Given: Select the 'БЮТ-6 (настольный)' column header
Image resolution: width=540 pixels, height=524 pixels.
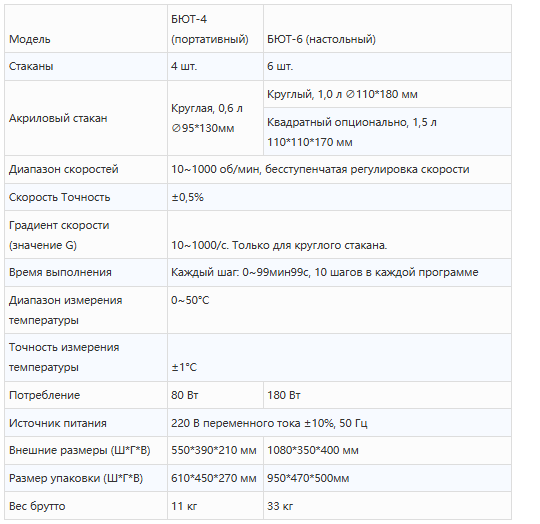Looking at the screenshot, I should [x=387, y=29].
